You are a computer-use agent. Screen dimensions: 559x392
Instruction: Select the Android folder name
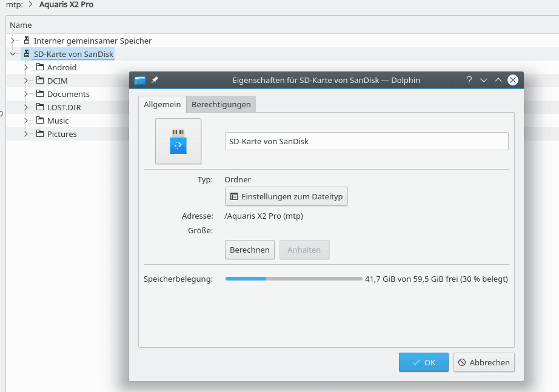[62, 67]
